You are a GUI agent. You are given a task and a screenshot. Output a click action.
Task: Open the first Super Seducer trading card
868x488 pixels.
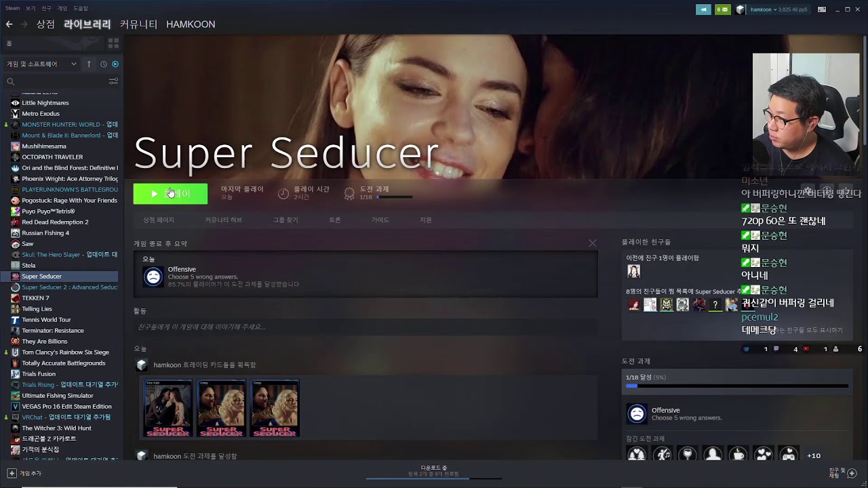tap(168, 408)
